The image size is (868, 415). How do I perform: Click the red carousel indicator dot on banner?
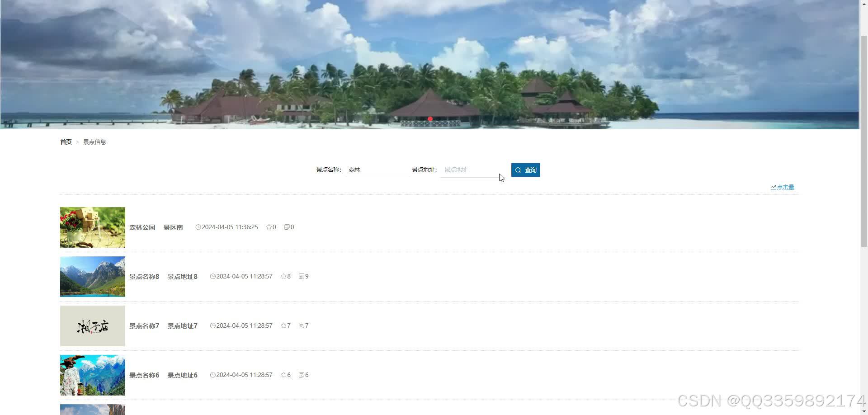430,119
